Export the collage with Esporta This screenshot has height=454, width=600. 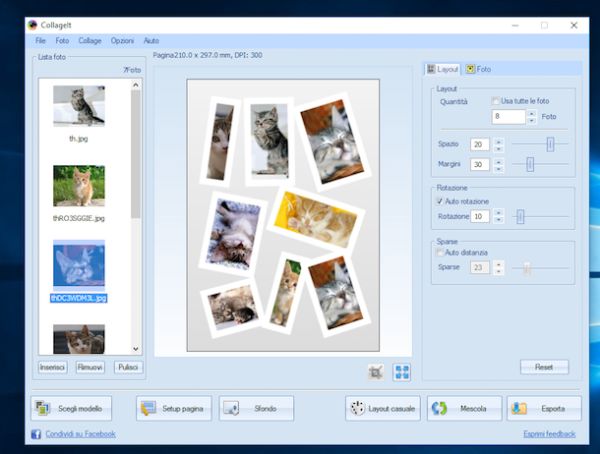point(543,408)
